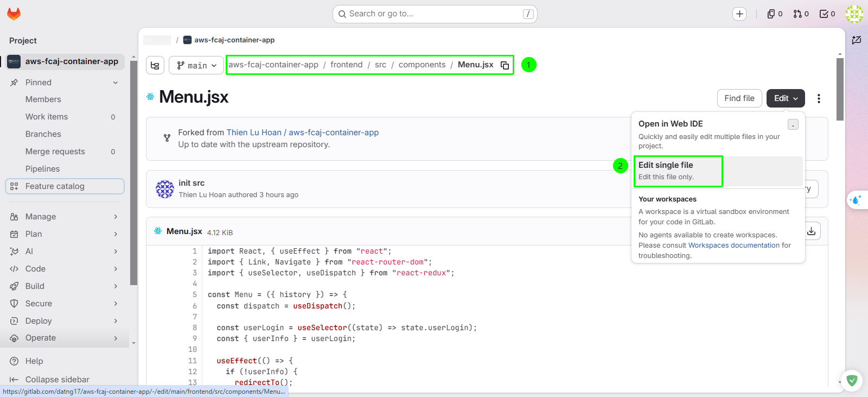The height and width of the screenshot is (397, 868).
Task: Click Thien Lu Hoan commit author avatar
Action: point(165,189)
